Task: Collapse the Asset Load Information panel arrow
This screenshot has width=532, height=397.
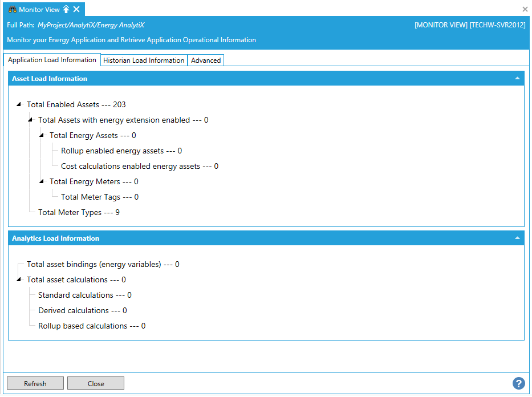Action: coord(517,78)
